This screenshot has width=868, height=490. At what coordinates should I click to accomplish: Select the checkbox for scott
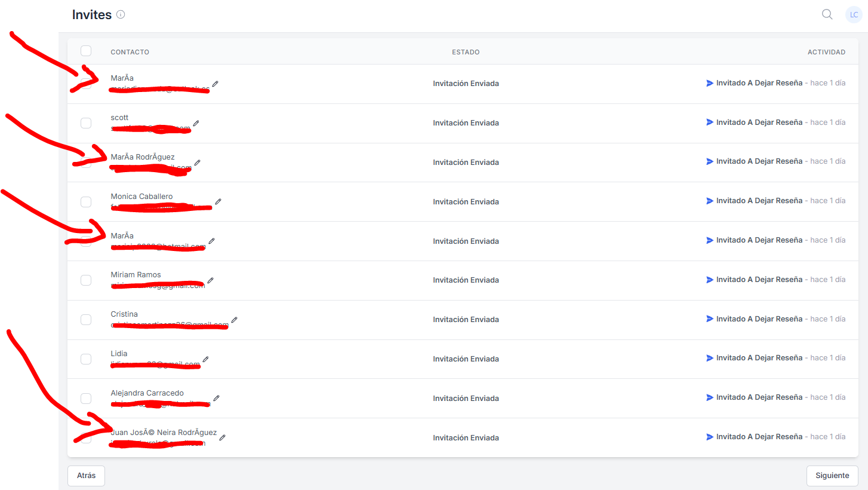coord(86,123)
